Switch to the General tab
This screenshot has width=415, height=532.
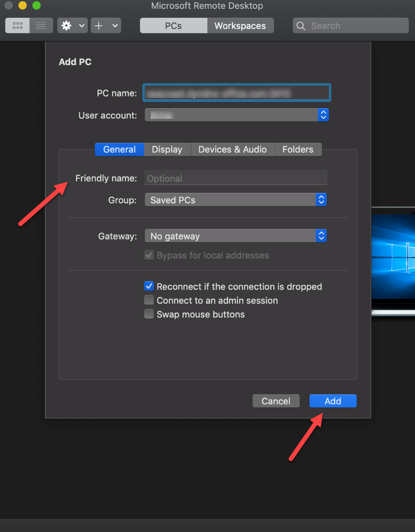(119, 149)
